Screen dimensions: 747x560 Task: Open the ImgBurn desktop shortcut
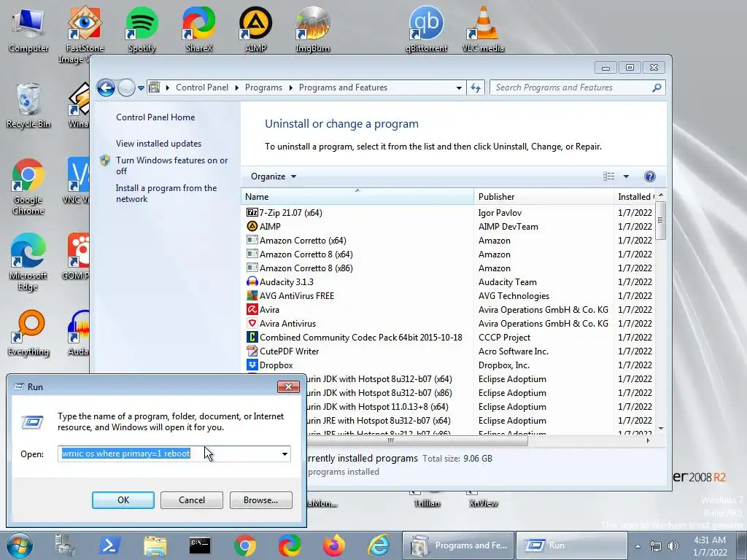(312, 29)
